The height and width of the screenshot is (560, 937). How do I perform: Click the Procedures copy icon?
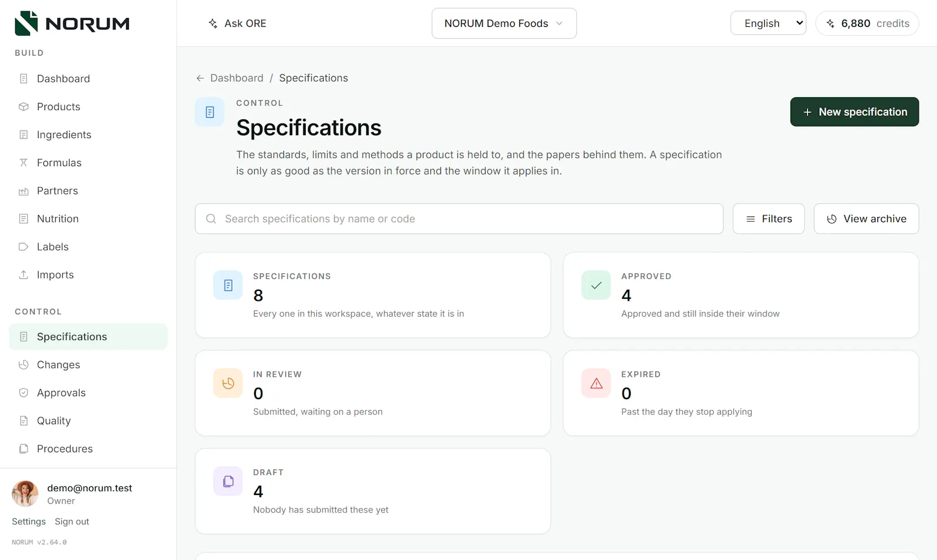click(23, 449)
